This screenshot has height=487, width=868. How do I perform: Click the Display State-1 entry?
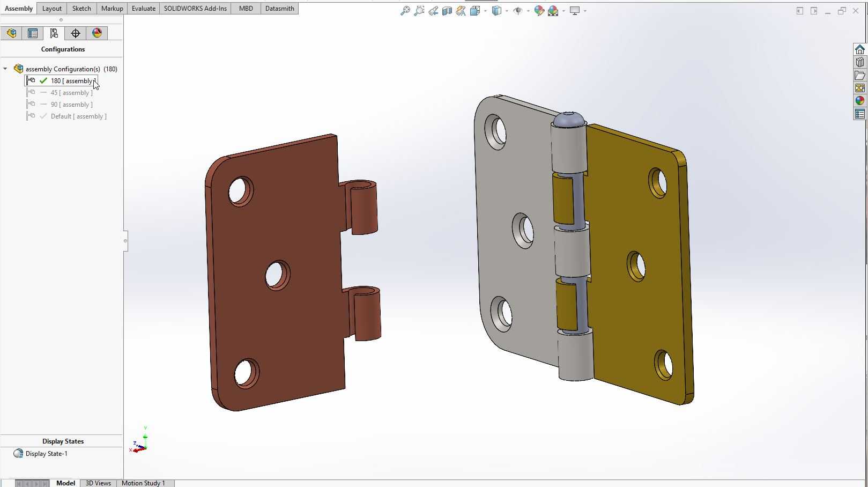coord(47,454)
